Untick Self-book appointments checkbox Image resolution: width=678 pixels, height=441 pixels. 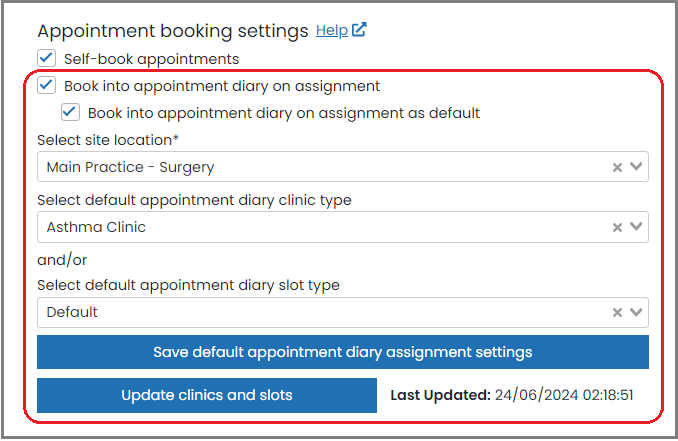(x=46, y=58)
